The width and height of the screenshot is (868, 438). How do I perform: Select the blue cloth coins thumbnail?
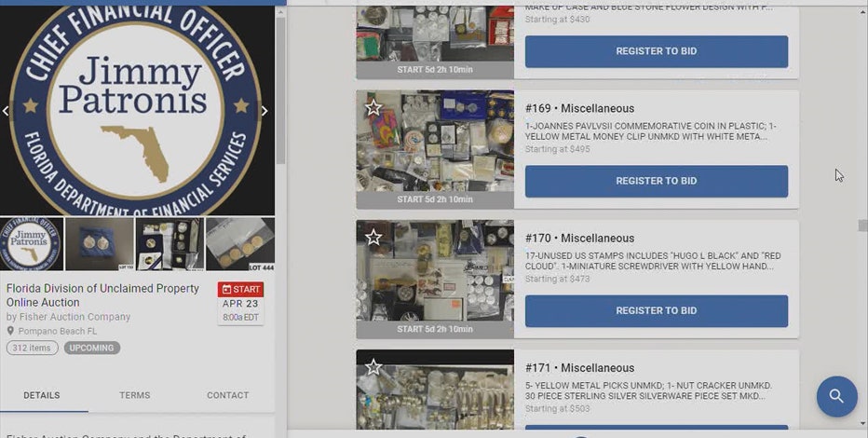[x=100, y=244]
